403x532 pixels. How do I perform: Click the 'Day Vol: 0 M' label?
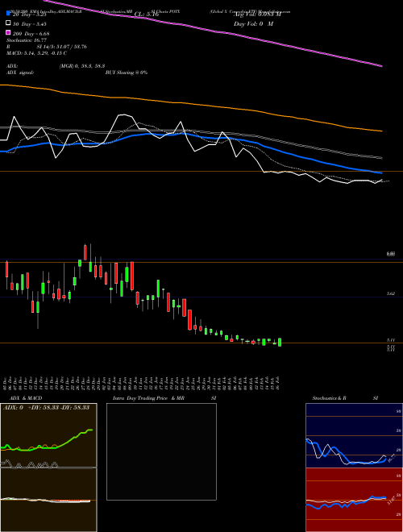(x=253, y=24)
